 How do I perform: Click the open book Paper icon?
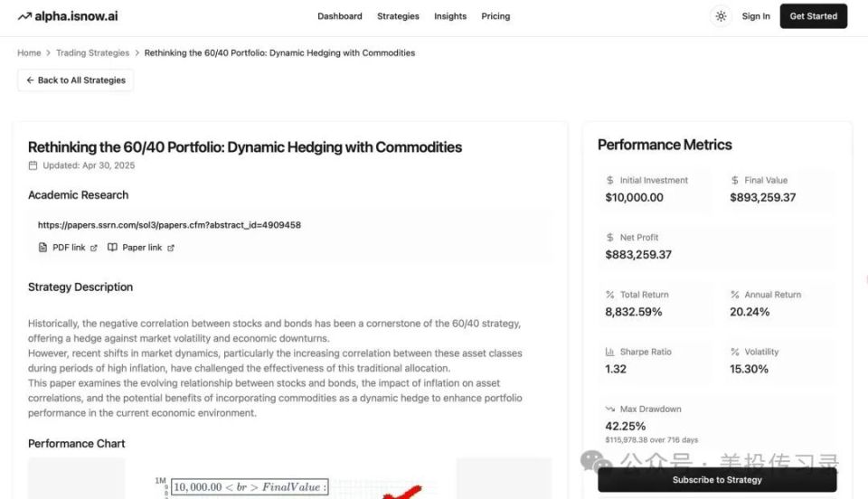tap(112, 248)
